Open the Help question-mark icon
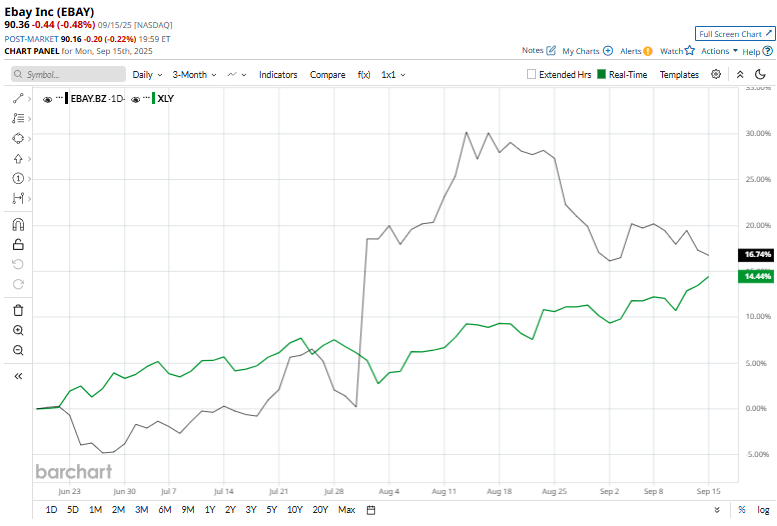Image resolution: width=777 pixels, height=526 pixels. [768, 51]
